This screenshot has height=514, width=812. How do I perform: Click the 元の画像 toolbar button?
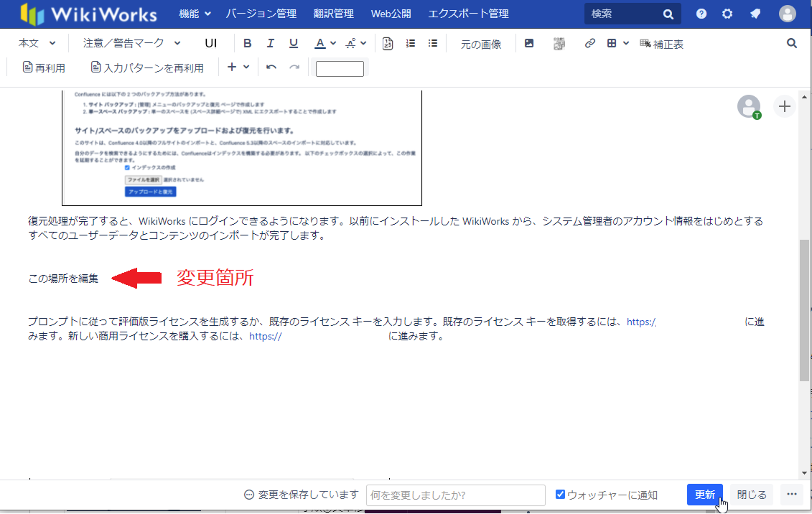481,44
